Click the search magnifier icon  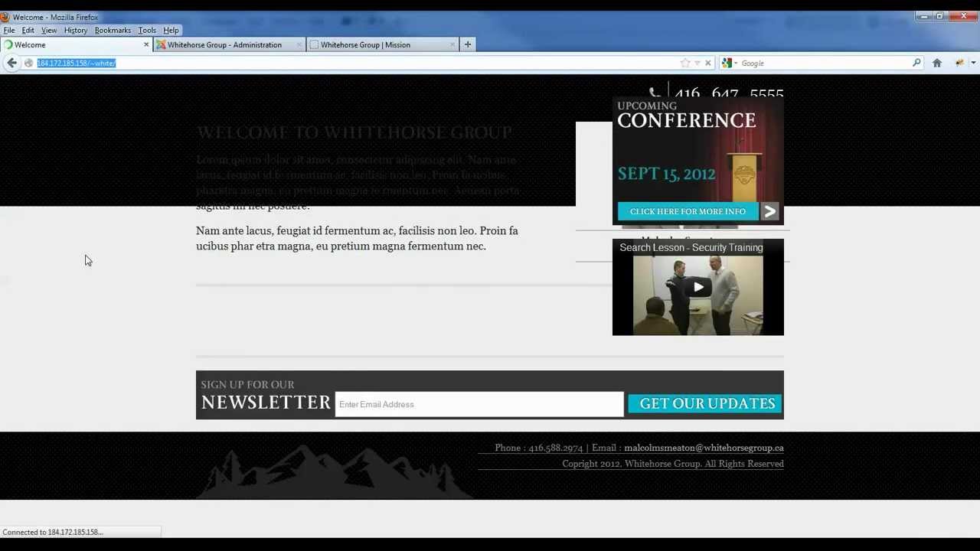point(916,64)
